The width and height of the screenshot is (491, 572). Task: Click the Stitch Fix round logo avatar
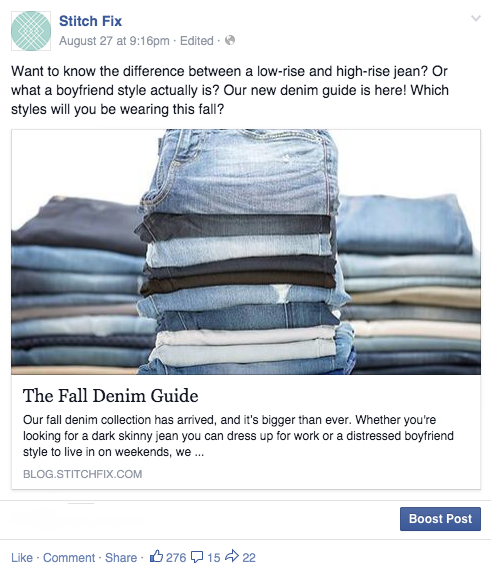click(x=31, y=31)
